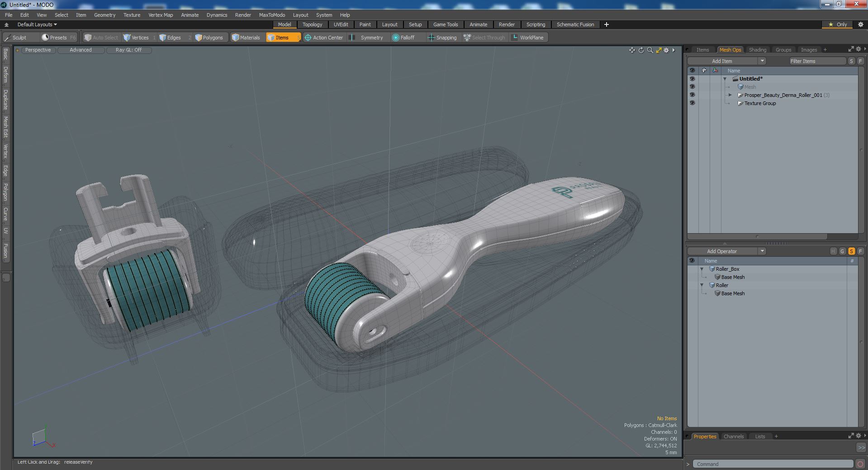Screen dimensions: 868x470
Task: Add a new layout tab with plus icon
Action: (x=607, y=24)
